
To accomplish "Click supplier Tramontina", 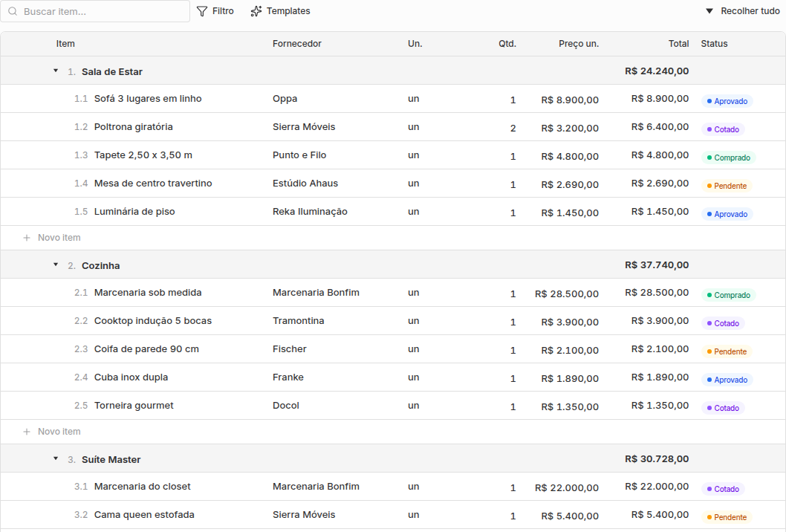I will coord(298,321).
